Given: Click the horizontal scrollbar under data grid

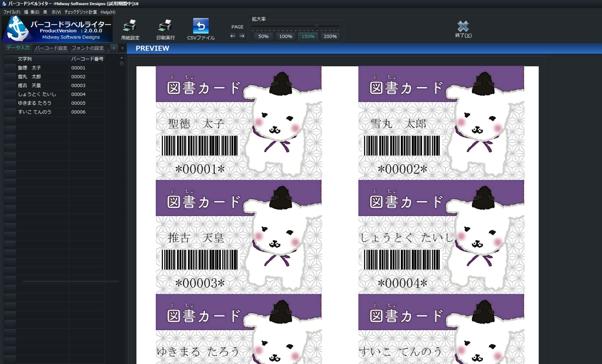Looking at the screenshot, I should [x=71, y=281].
